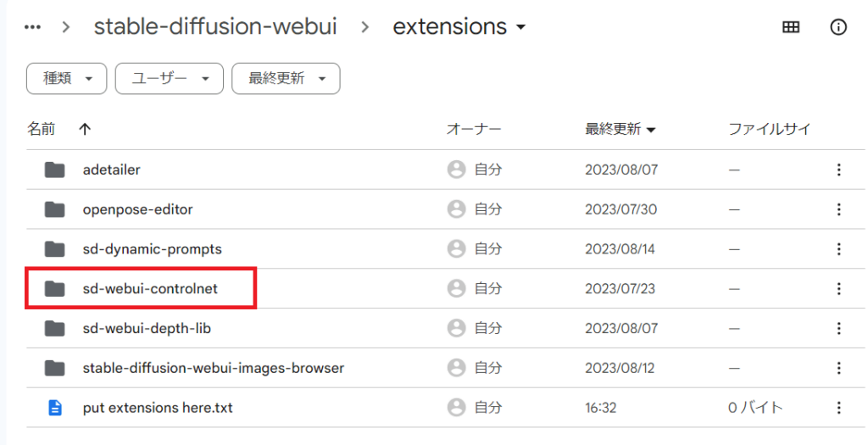
Task: Show hidden breadcrumb path folders
Action: coord(33,27)
